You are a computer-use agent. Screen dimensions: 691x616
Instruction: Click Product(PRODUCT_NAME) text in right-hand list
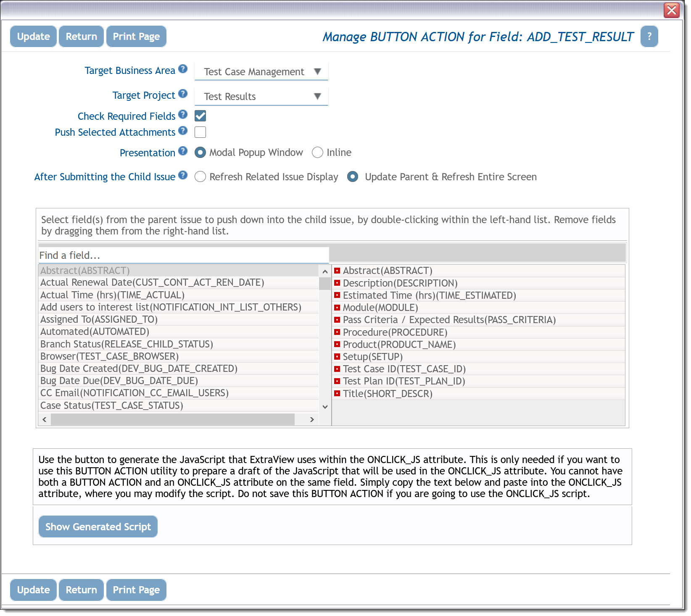399,345
